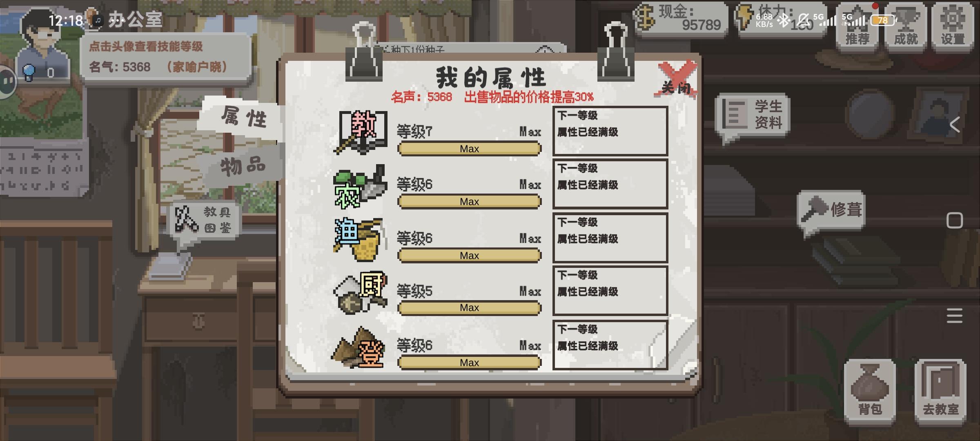Switch to the 物品 items tab
The image size is (980, 441).
243,166
